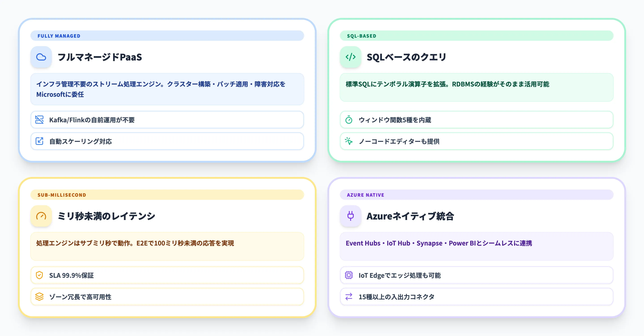644x336 pixels.
Task: Click the shield icon next to SLA 99.9%保証
Action: pyautogui.click(x=40, y=275)
